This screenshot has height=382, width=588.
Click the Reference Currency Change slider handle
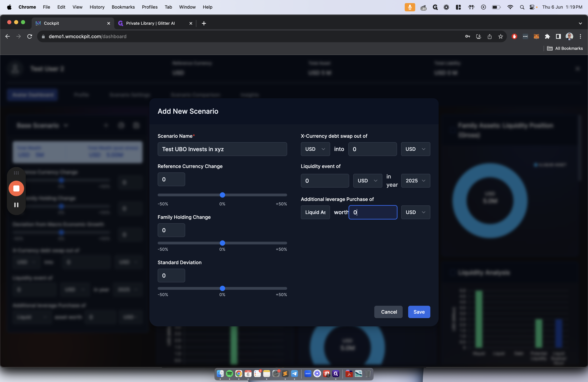[222, 195]
